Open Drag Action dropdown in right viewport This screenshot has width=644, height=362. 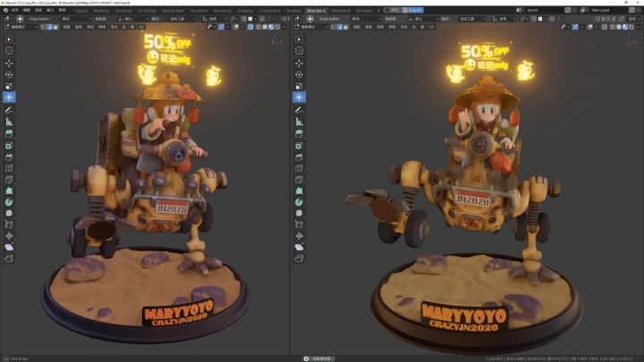click(366, 19)
